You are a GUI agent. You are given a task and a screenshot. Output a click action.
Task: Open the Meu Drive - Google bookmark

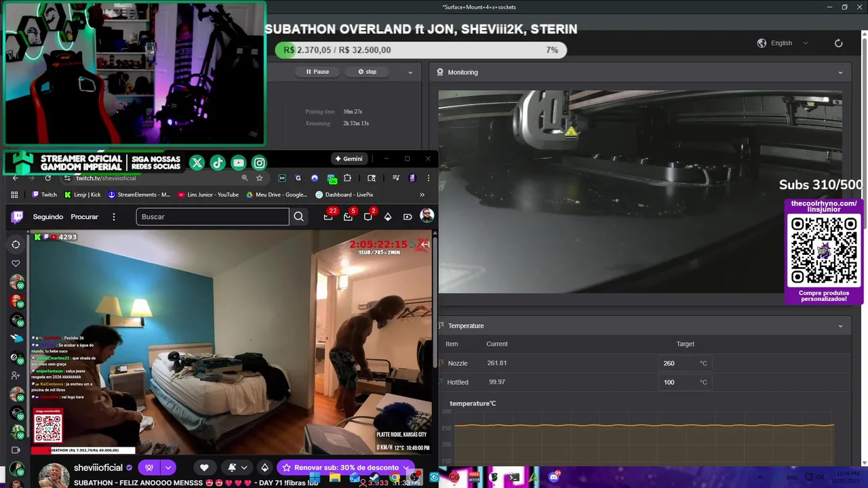point(277,195)
